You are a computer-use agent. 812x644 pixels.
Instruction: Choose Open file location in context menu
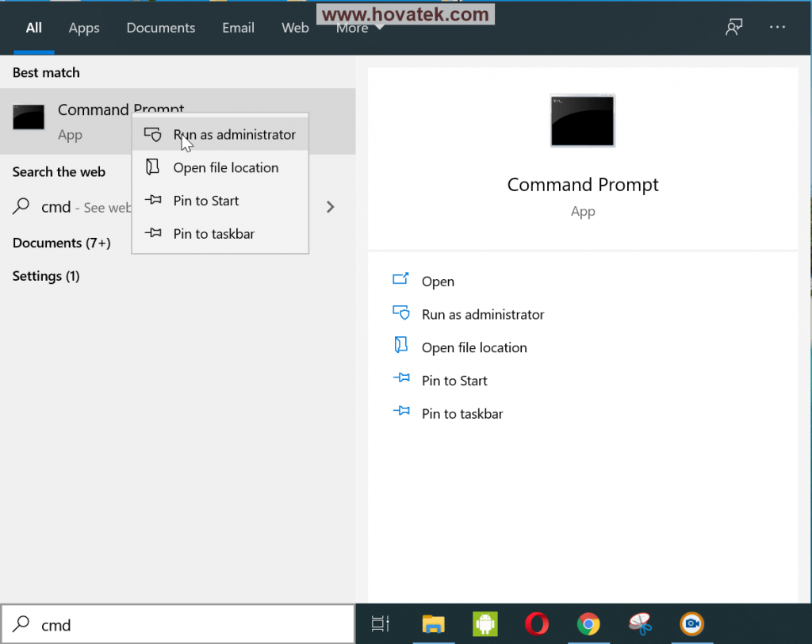coord(225,168)
